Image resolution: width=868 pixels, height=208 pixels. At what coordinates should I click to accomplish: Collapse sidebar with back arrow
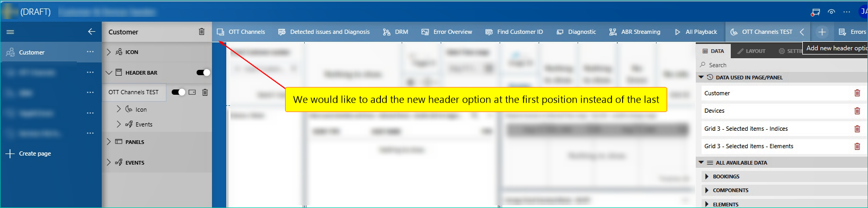(92, 32)
